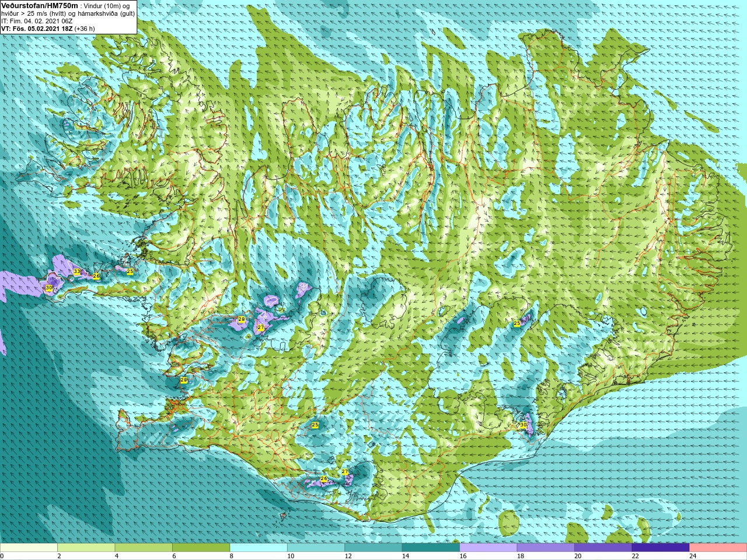747x560 pixels.
Task: Click the 'Vindur (10m) og' header text
Action: click(107, 6)
